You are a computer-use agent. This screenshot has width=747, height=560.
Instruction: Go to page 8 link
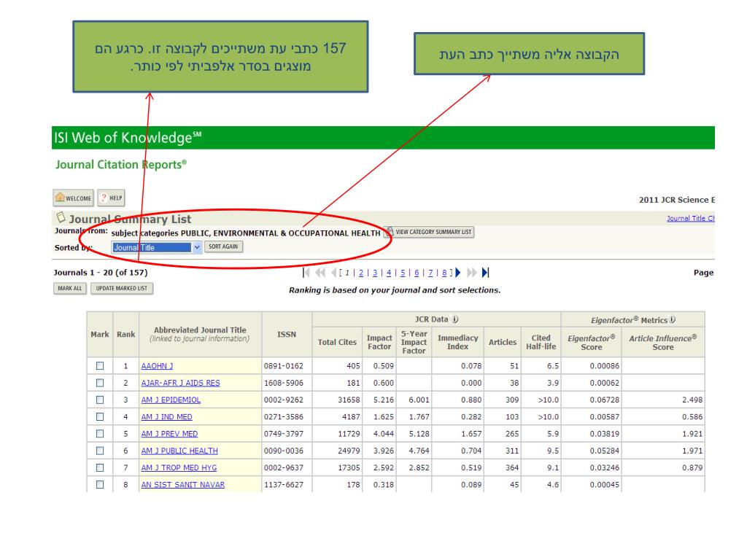click(444, 273)
